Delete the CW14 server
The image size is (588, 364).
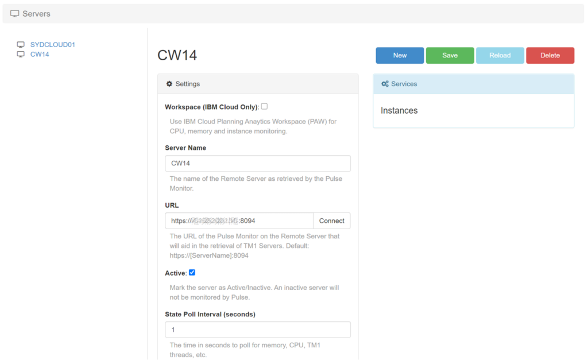(550, 55)
